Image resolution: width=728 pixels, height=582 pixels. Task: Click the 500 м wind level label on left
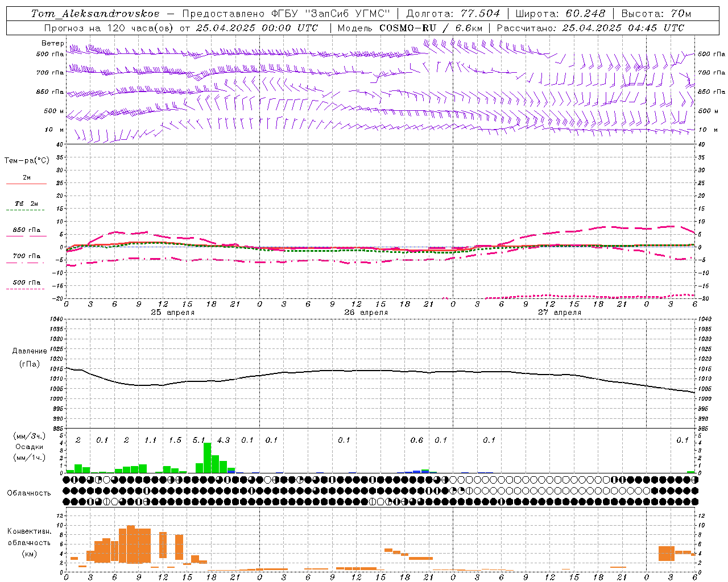pyautogui.click(x=54, y=111)
